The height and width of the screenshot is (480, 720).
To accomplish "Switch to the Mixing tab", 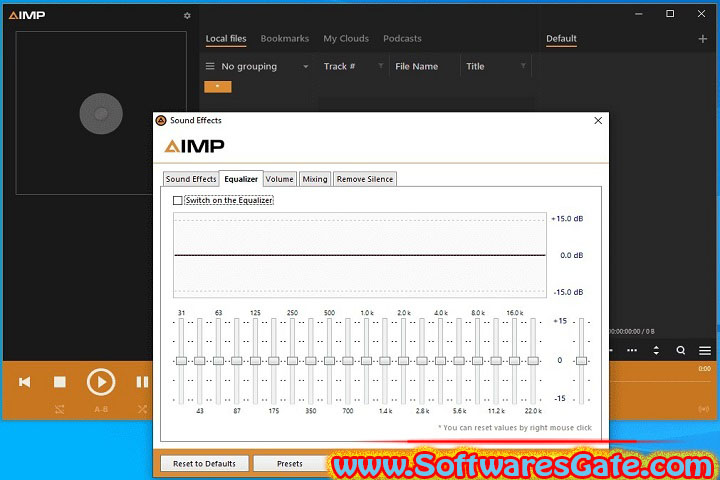I will click(x=315, y=179).
